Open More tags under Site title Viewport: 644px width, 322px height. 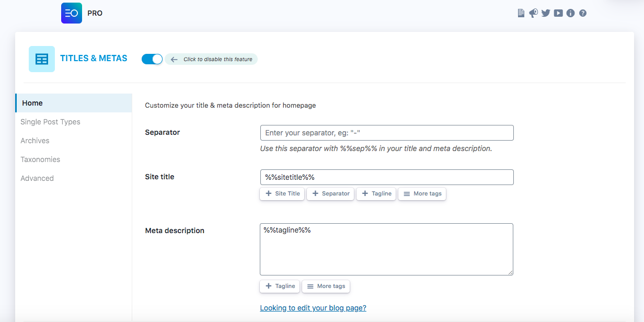(x=422, y=193)
